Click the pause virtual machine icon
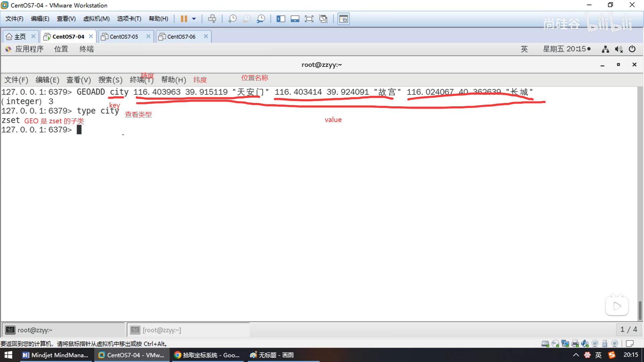The image size is (644, 362). coord(183,19)
